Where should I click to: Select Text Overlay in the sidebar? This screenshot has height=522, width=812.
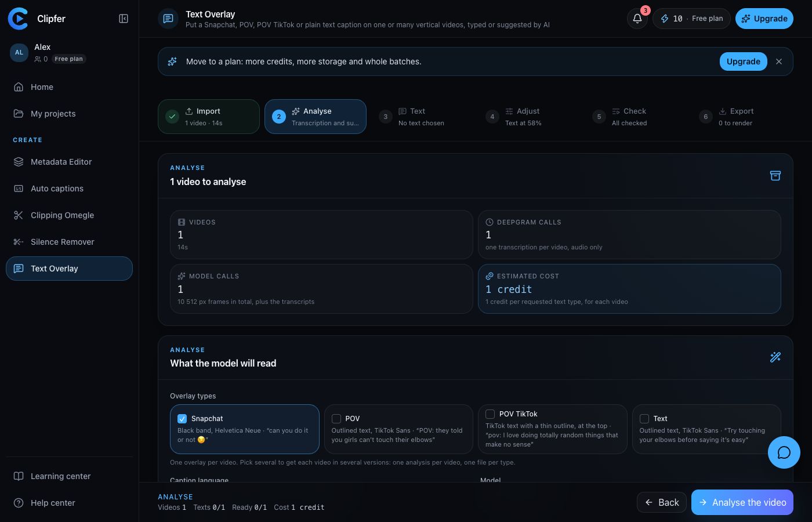pyautogui.click(x=69, y=269)
